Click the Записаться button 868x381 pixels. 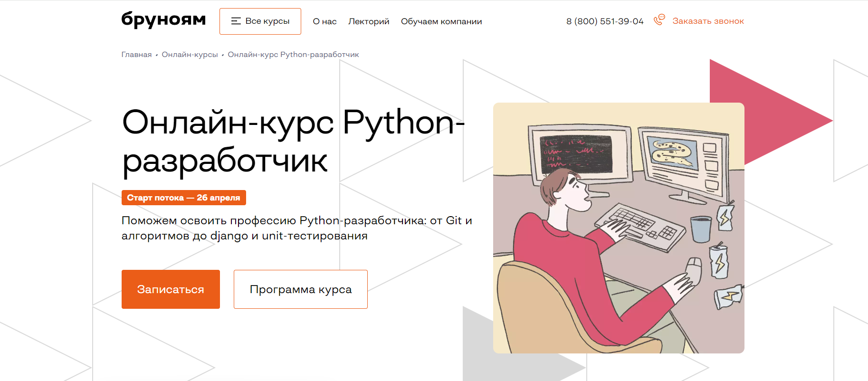coord(171,289)
